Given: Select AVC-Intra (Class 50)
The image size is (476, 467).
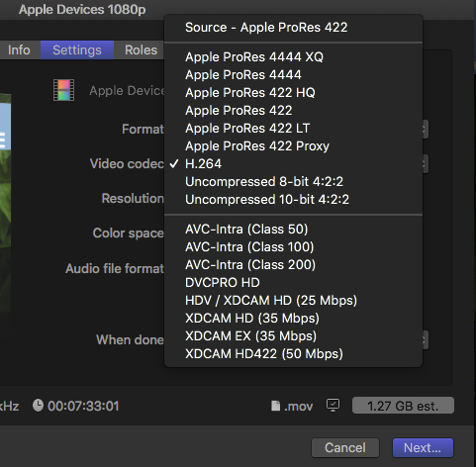Looking at the screenshot, I should coord(293,230).
